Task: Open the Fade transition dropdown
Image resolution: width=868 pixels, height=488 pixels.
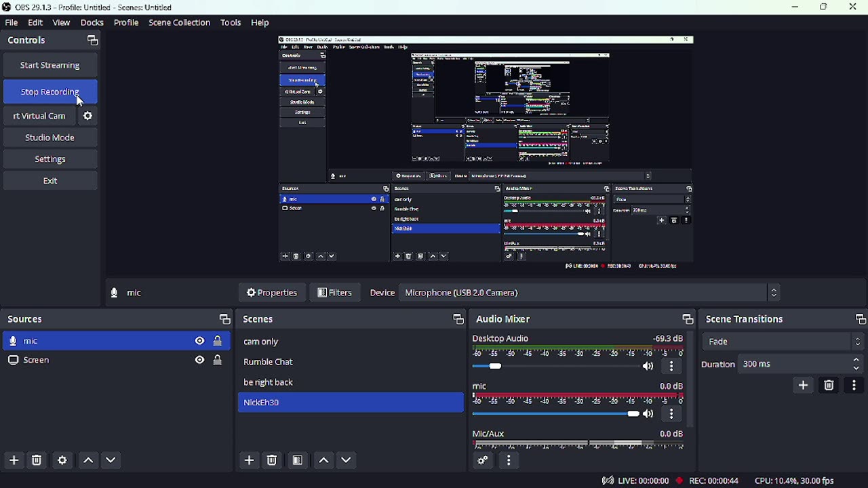Action: tap(784, 342)
